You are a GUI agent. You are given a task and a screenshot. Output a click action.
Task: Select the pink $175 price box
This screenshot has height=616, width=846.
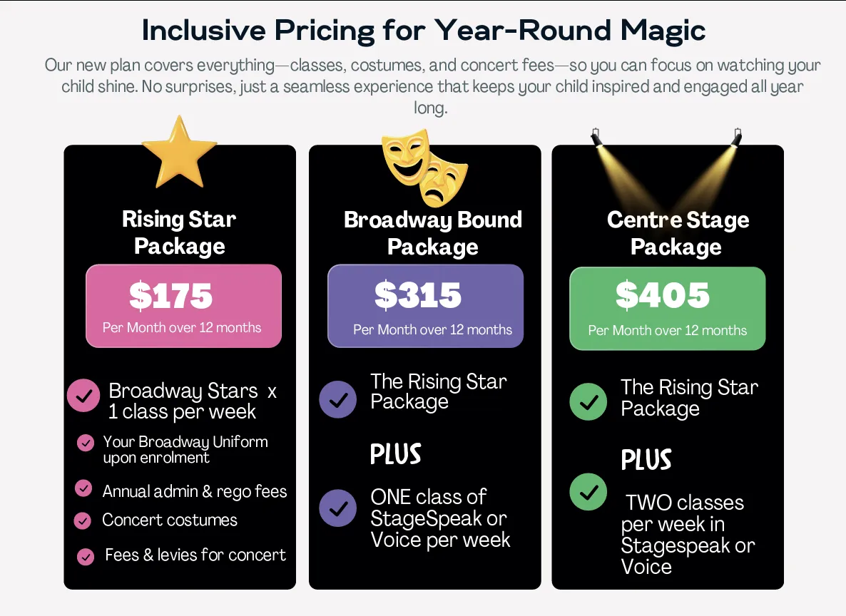click(x=183, y=306)
